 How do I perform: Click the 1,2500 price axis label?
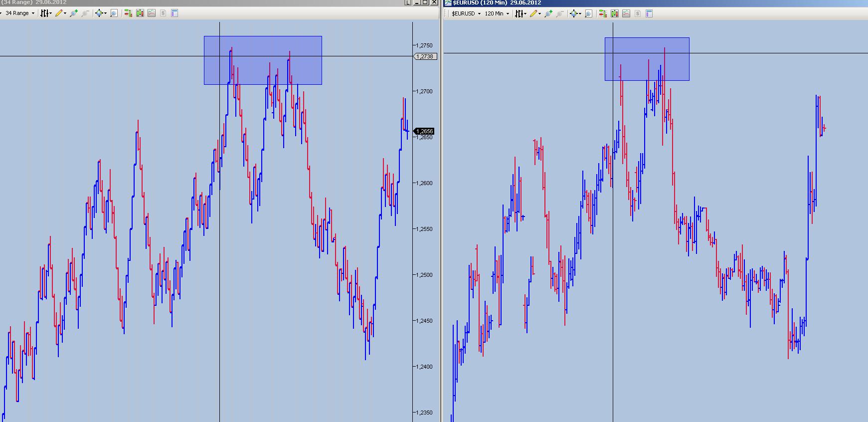pos(425,275)
